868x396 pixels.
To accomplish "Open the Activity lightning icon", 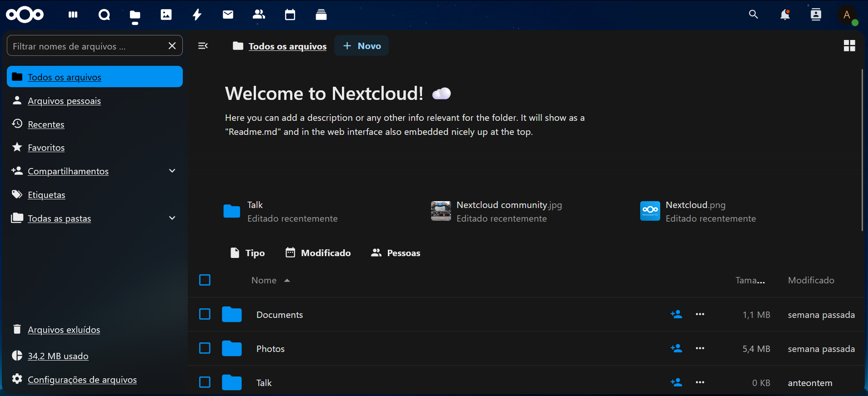I will [197, 15].
